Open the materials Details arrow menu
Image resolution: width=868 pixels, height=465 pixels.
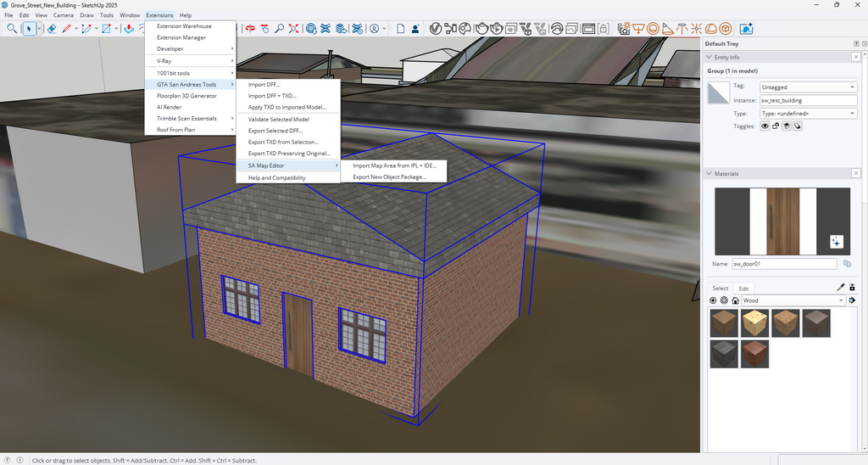(x=852, y=300)
